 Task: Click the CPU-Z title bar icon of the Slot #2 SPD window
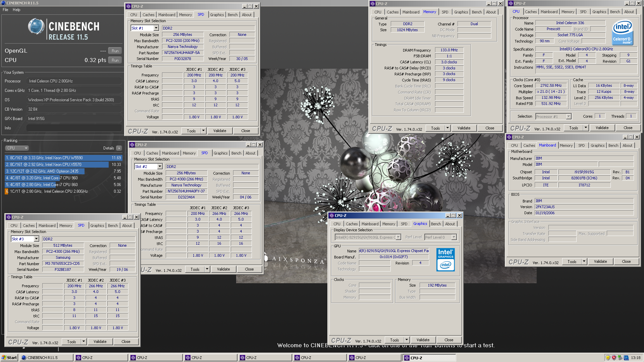pos(132,145)
